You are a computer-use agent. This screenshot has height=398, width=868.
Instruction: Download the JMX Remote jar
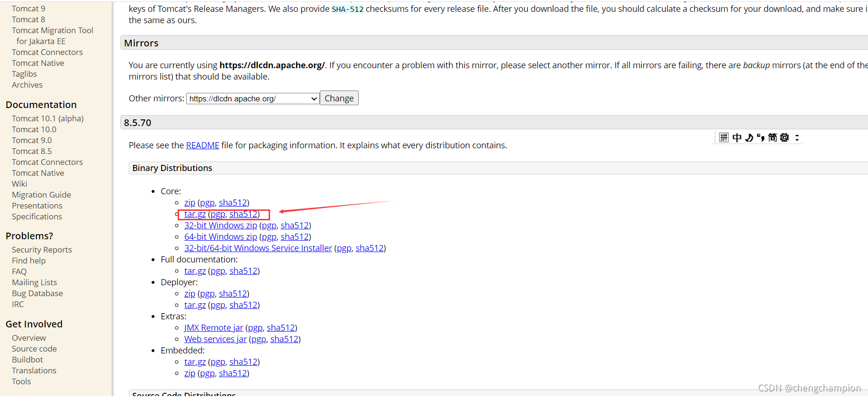214,328
